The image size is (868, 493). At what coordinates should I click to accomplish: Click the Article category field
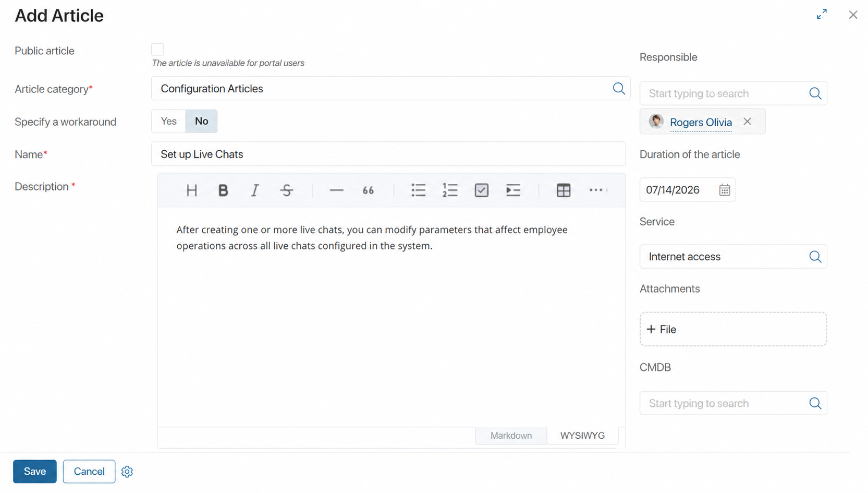coord(390,89)
